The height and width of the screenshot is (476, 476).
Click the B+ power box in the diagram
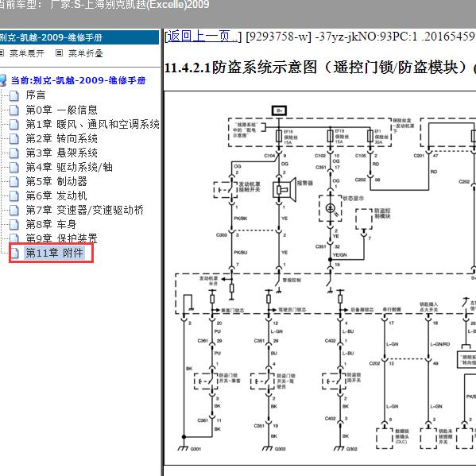279,110
